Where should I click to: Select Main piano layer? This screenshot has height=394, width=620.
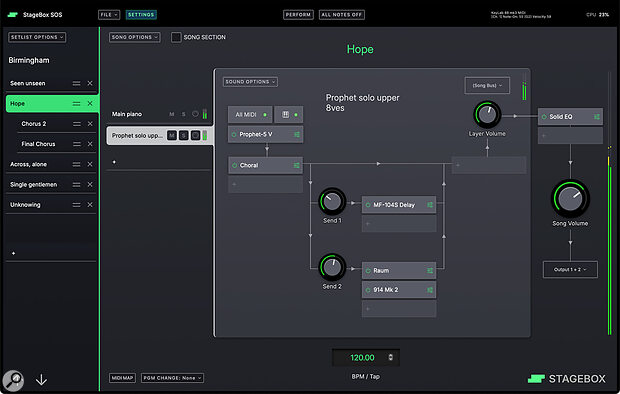pyautogui.click(x=127, y=114)
